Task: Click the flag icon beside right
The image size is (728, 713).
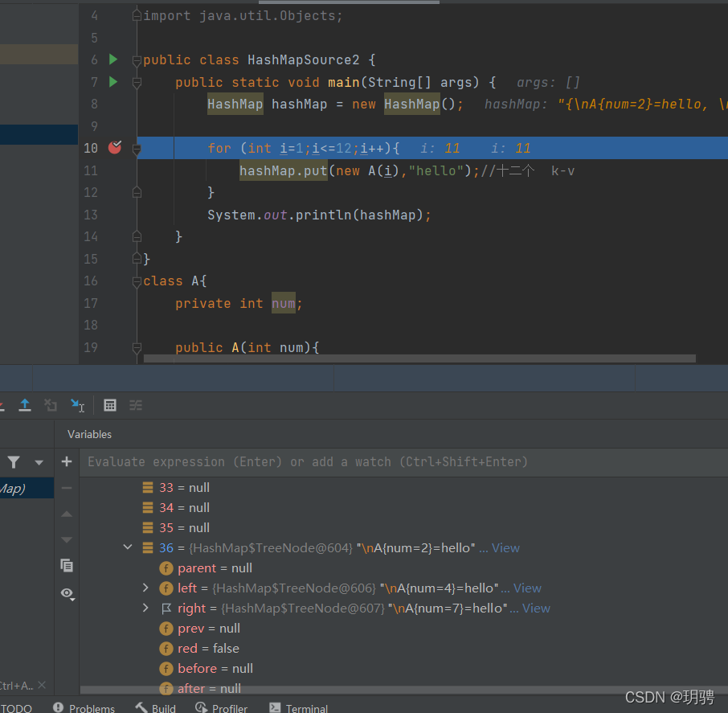Action: [166, 608]
